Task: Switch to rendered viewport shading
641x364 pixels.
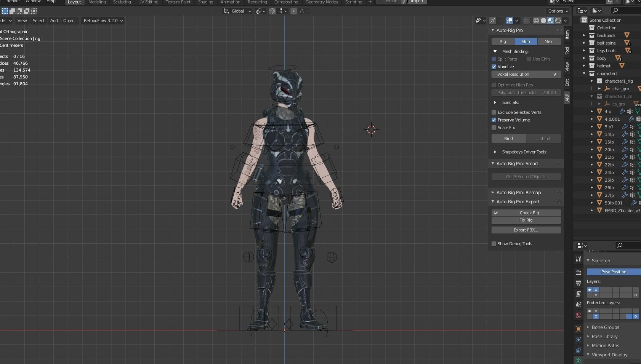Action: (558, 21)
